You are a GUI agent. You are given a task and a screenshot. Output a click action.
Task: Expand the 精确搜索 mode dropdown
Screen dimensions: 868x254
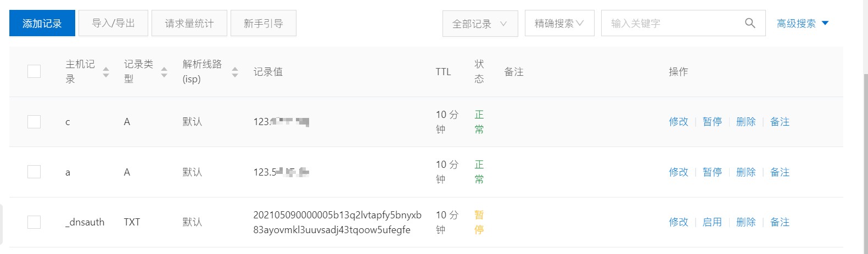(559, 24)
